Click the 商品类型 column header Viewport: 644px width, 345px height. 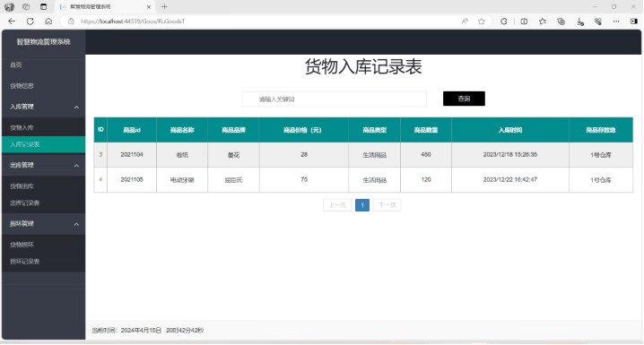pyautogui.click(x=374, y=130)
